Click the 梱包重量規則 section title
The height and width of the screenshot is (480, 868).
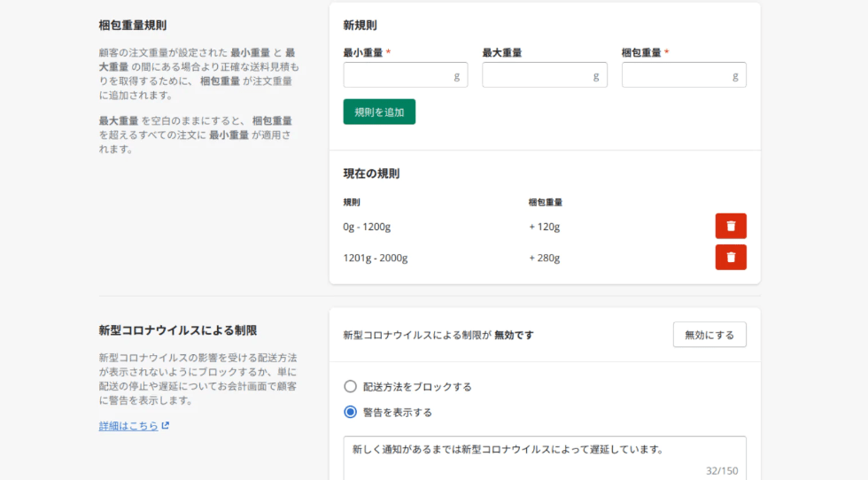tap(133, 26)
